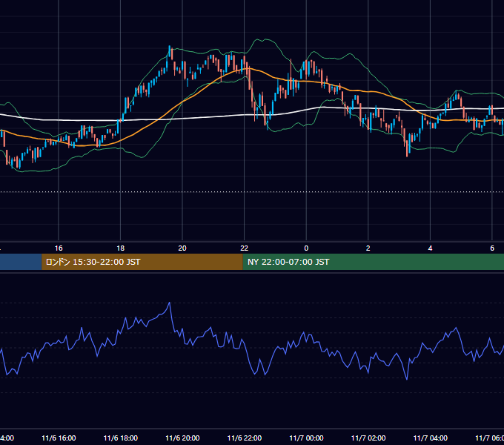
Task: Click the 0 hour label on the price chart axis
Action: point(306,248)
